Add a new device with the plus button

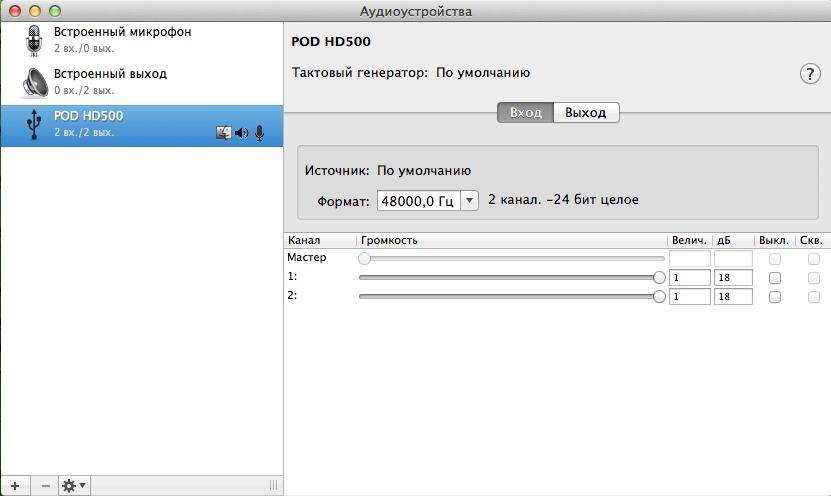[x=14, y=485]
